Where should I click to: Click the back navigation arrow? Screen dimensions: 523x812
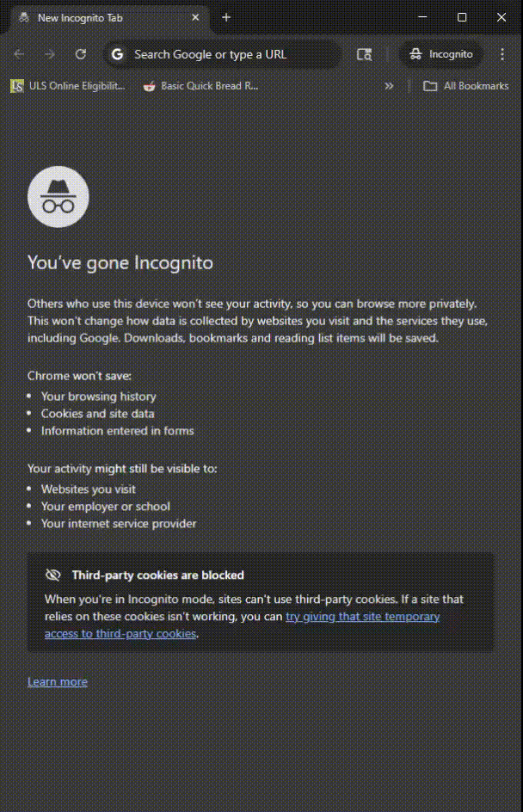19,54
